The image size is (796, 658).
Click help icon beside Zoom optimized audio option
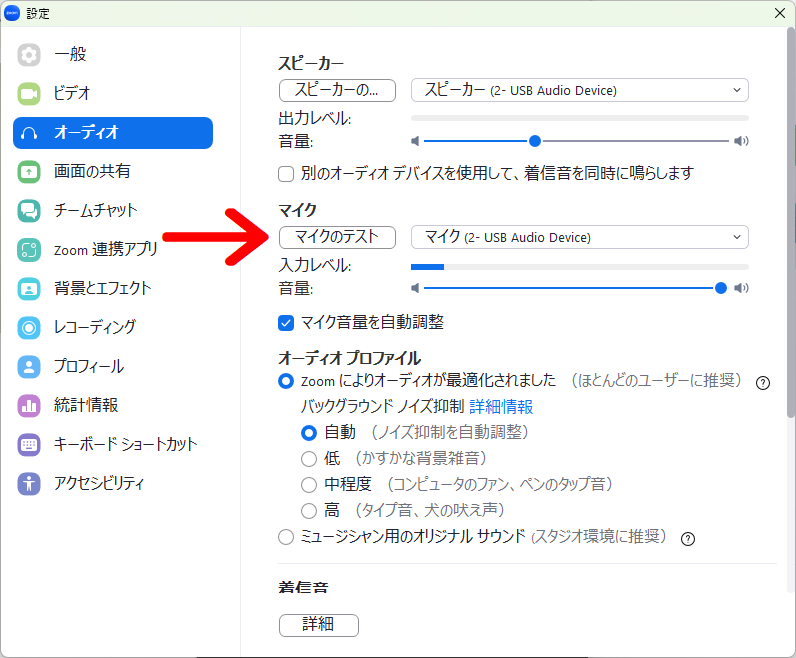click(x=762, y=383)
